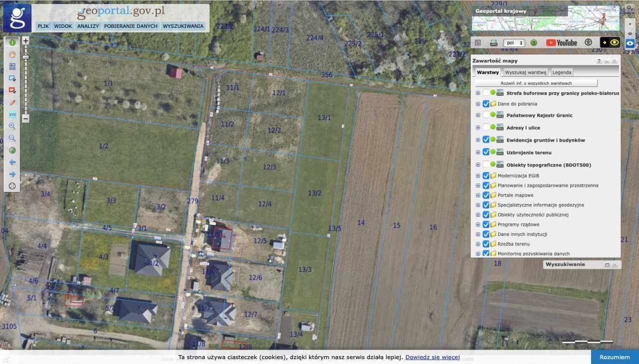Minimize the Zawartość mapy panel
This screenshot has width=639, height=364.
(x=607, y=61)
